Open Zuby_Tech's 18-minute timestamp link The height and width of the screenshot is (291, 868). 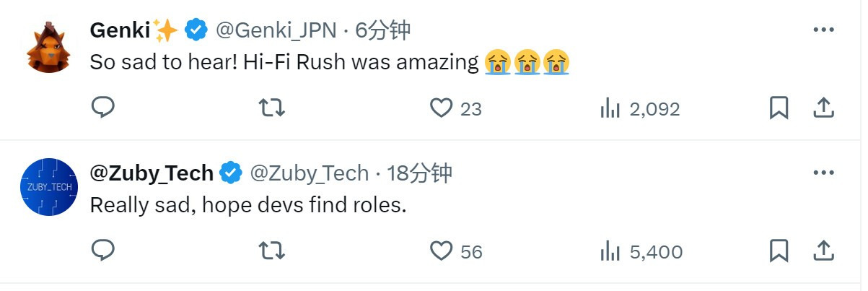pyautogui.click(x=420, y=173)
